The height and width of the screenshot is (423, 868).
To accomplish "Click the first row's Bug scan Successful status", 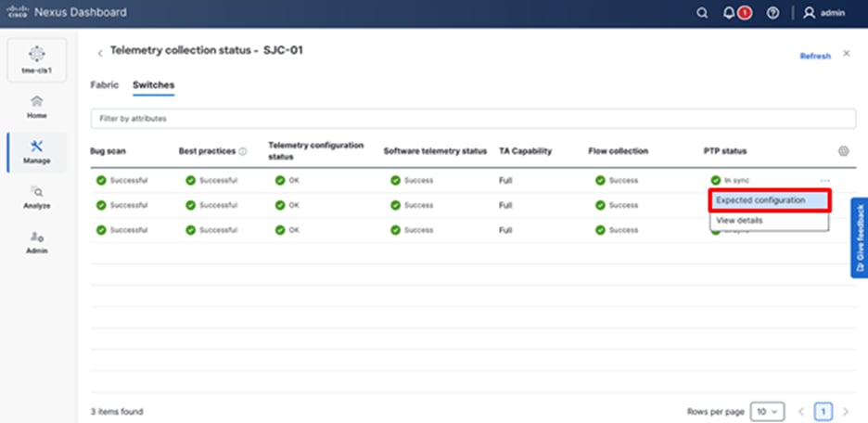I will point(121,181).
